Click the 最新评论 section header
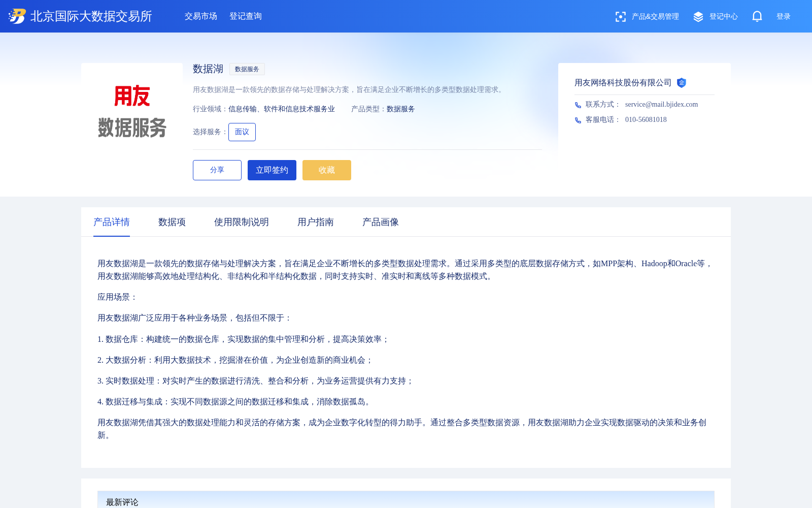Viewport: 812px width, 508px height. [x=122, y=502]
